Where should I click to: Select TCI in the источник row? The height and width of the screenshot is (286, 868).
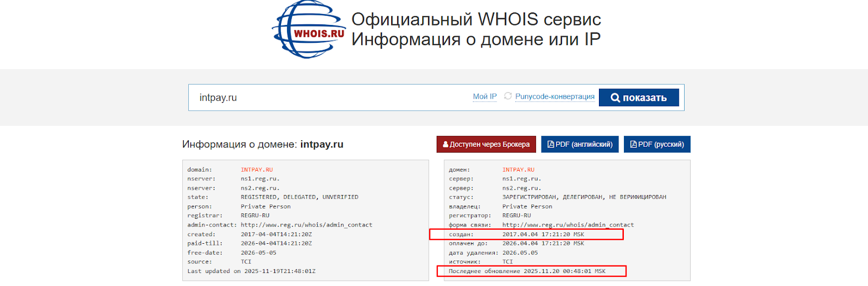508,262
